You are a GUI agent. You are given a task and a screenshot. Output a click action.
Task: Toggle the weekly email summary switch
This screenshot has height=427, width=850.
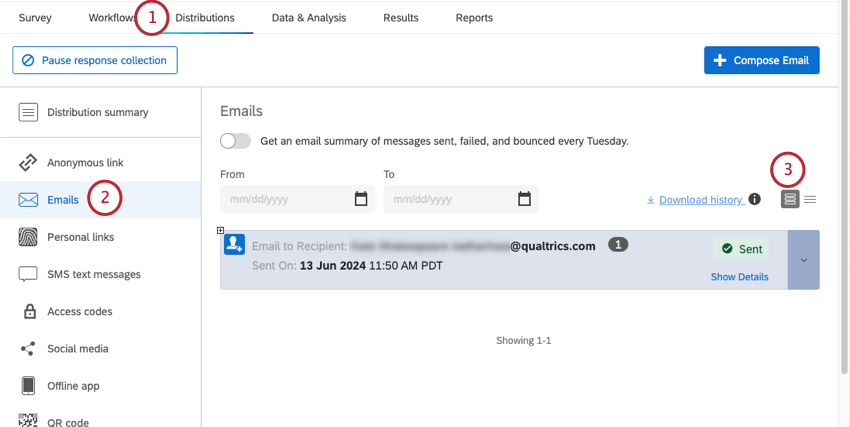[x=235, y=141]
